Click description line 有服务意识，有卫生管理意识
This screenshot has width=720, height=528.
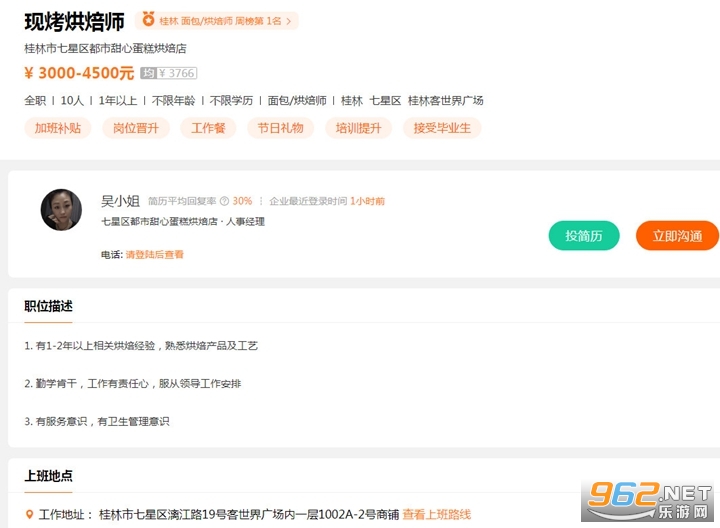[x=97, y=421]
